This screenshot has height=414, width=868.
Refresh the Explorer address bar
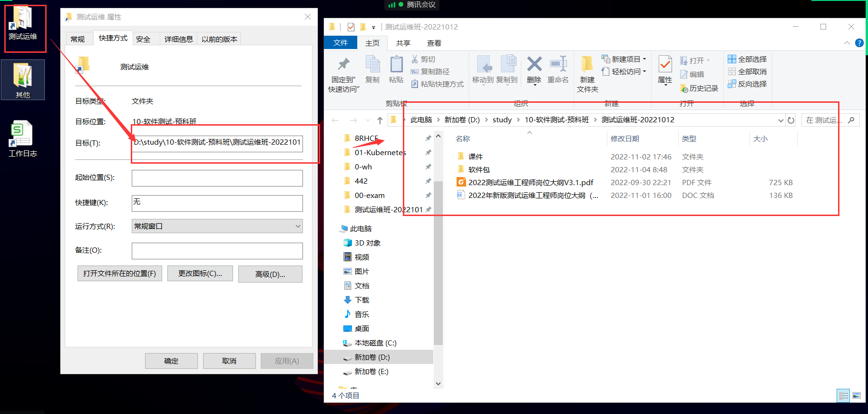coord(791,120)
